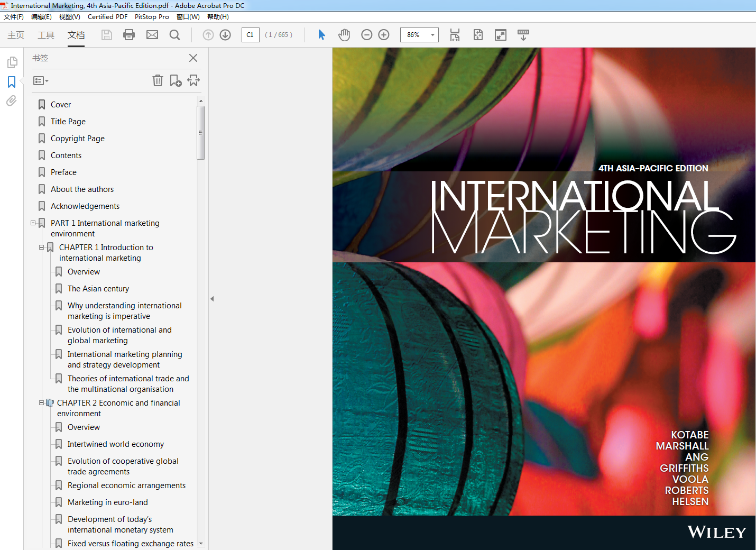Screen dimensions: 756x550
Task: Select PART 1 International marketing environment bookmark
Action: coord(105,228)
